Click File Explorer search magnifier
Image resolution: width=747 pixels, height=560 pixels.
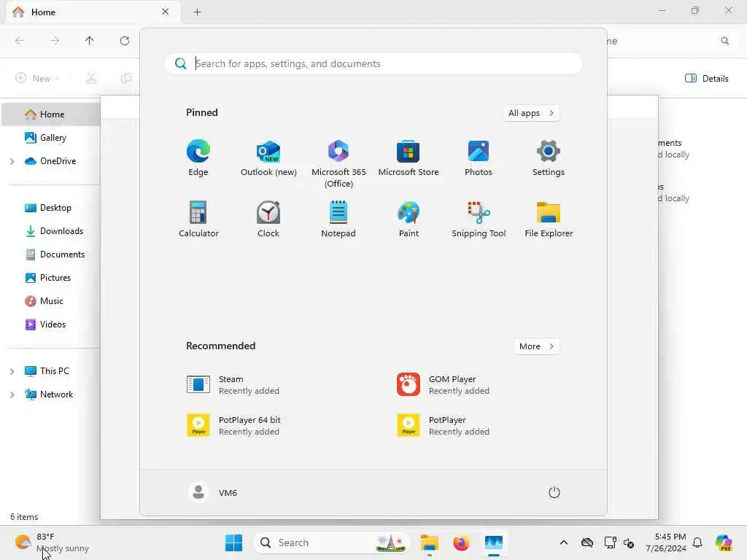tap(724, 41)
